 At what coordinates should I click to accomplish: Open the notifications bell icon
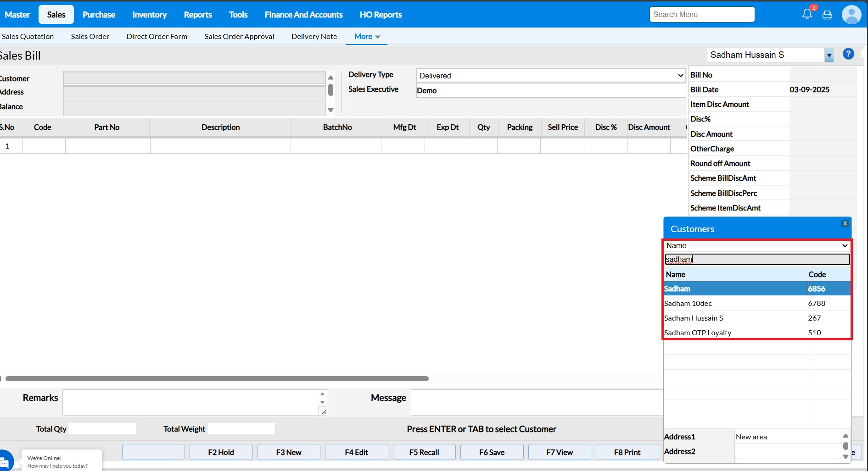click(x=807, y=14)
